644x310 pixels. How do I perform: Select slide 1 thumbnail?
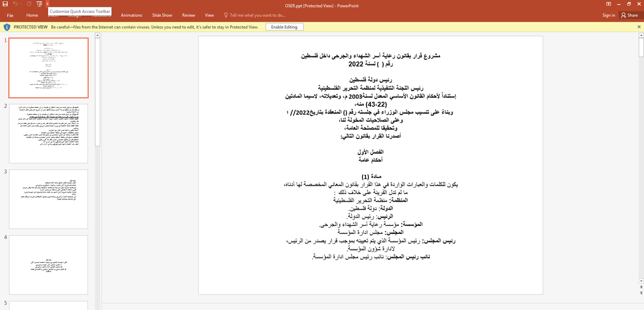click(49, 68)
